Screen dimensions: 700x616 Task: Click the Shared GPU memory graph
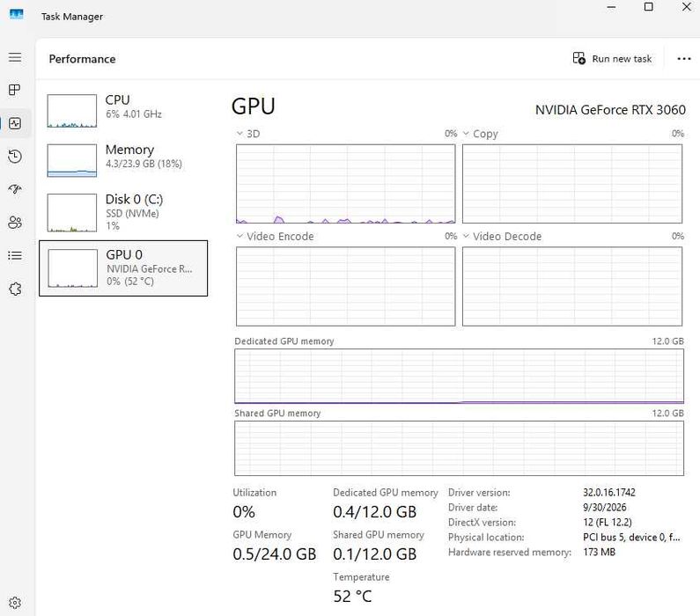click(459, 449)
